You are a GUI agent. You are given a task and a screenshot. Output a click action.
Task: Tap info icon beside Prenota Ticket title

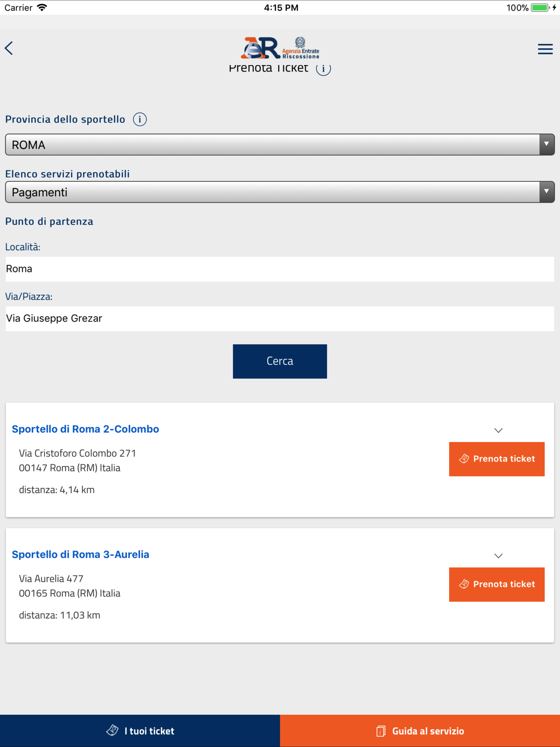(x=323, y=69)
